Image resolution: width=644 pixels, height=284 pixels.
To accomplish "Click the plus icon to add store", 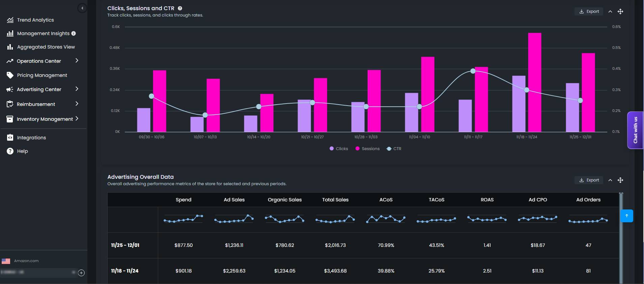I will click(x=81, y=273).
